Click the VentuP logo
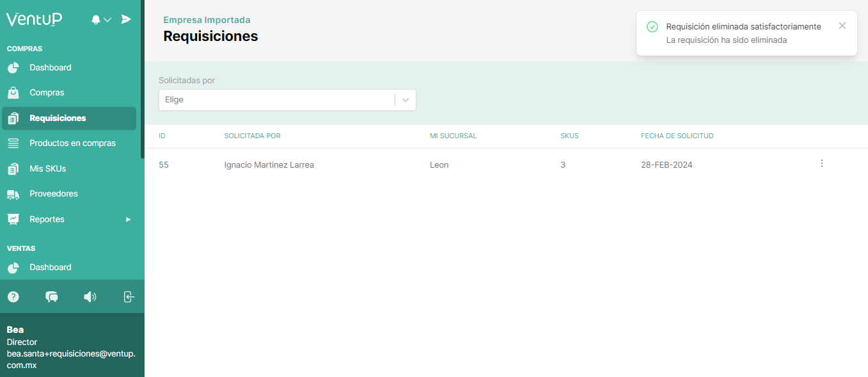The width and height of the screenshot is (868, 377). (35, 19)
